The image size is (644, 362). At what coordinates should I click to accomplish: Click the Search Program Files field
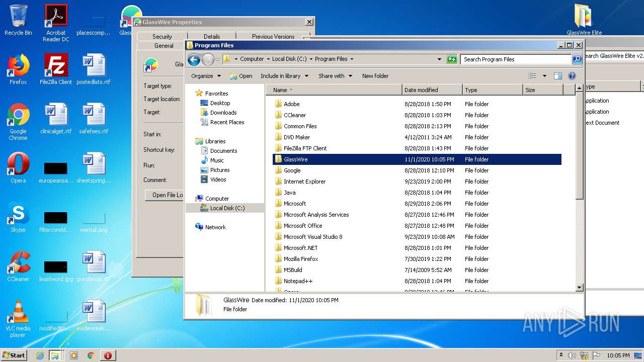point(515,59)
